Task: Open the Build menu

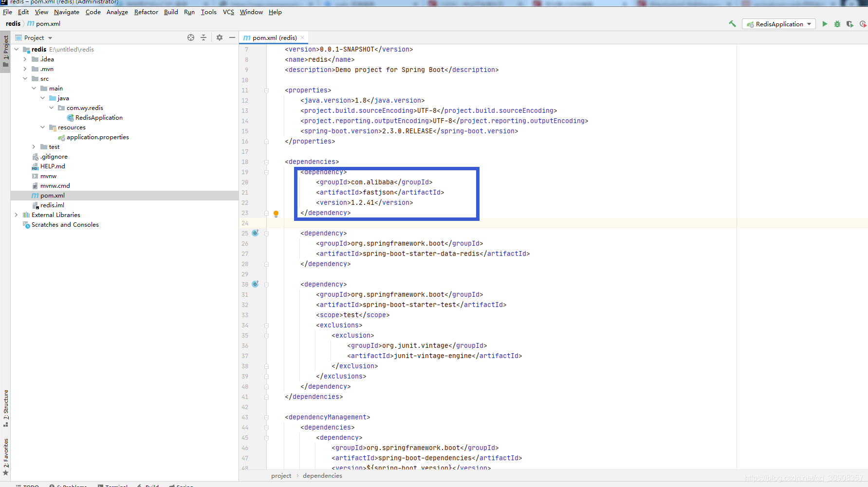Action: (171, 12)
